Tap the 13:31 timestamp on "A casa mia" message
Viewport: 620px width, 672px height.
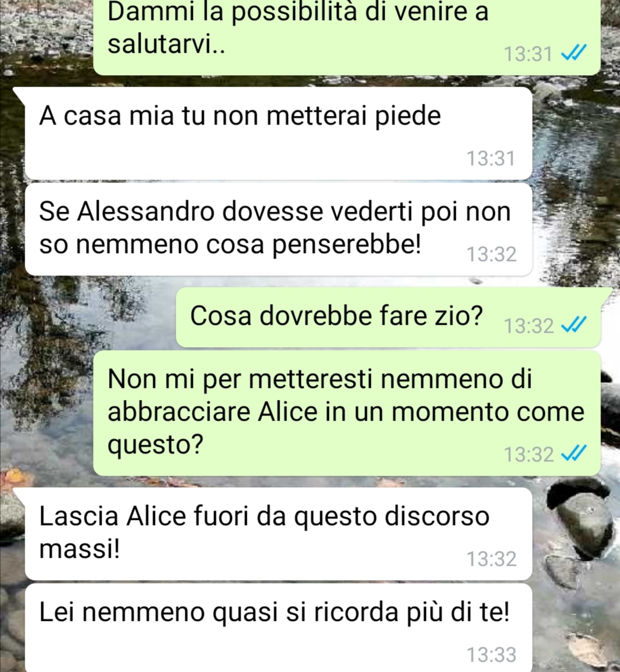pos(490,158)
